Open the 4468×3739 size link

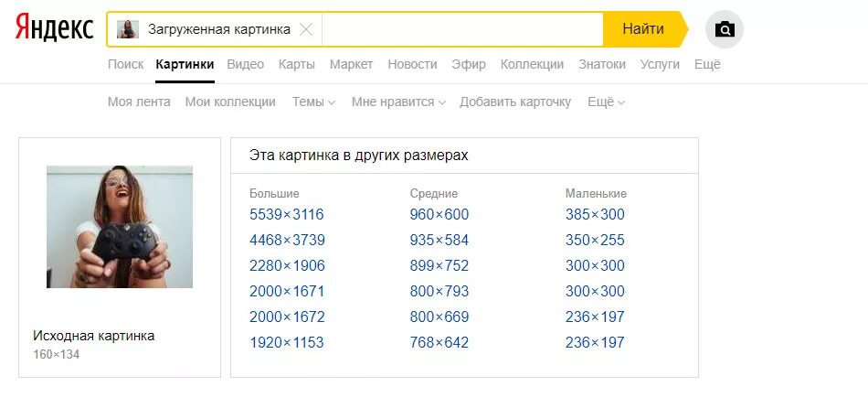[x=287, y=240]
